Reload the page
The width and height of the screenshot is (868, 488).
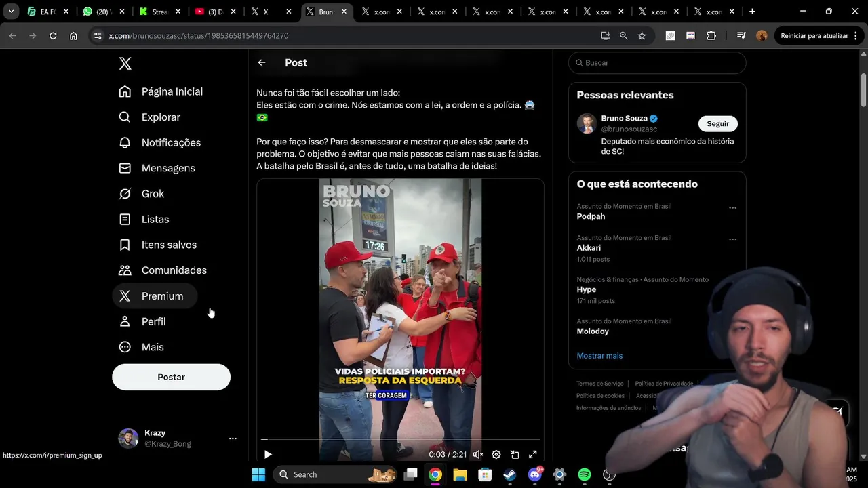pos(53,35)
